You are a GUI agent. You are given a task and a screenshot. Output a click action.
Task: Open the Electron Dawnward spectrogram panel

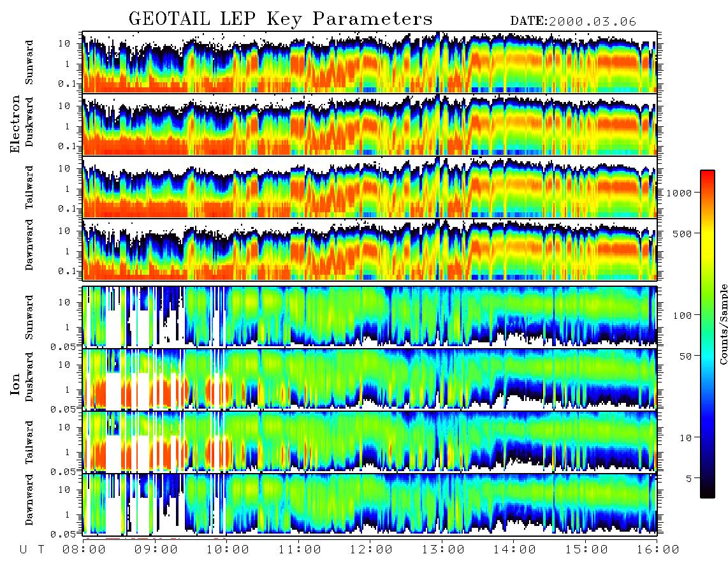click(370, 250)
